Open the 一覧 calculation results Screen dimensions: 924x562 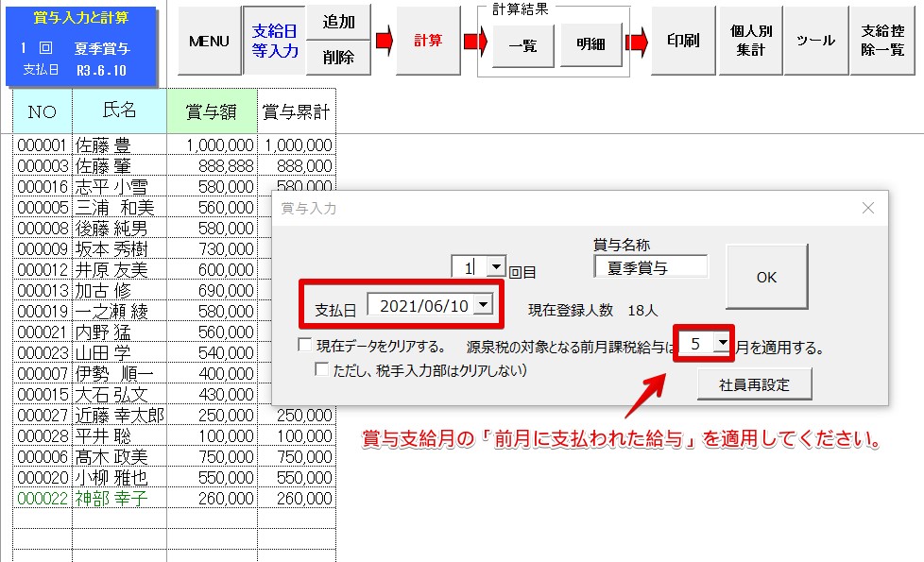pyautogui.click(x=523, y=45)
